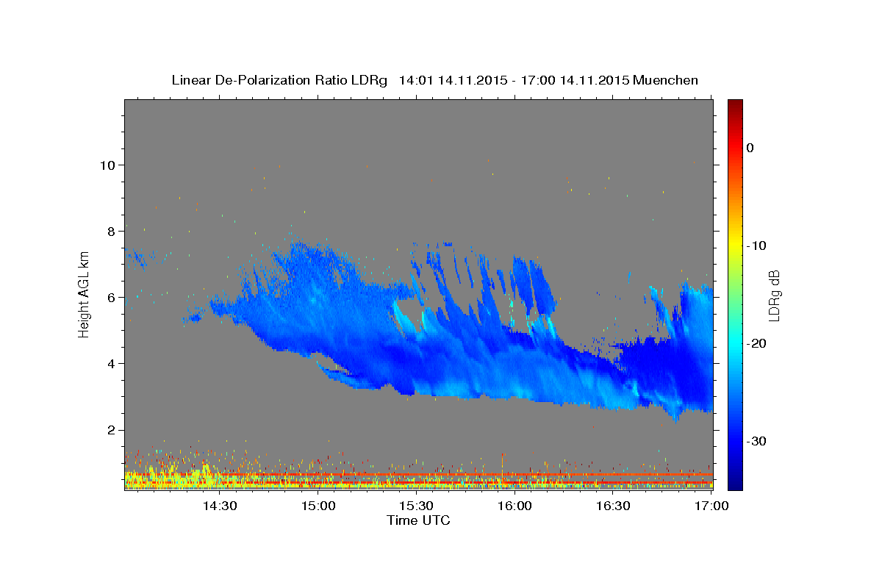Click the 16:00 time tick label
882x588 pixels.
pyautogui.click(x=515, y=506)
